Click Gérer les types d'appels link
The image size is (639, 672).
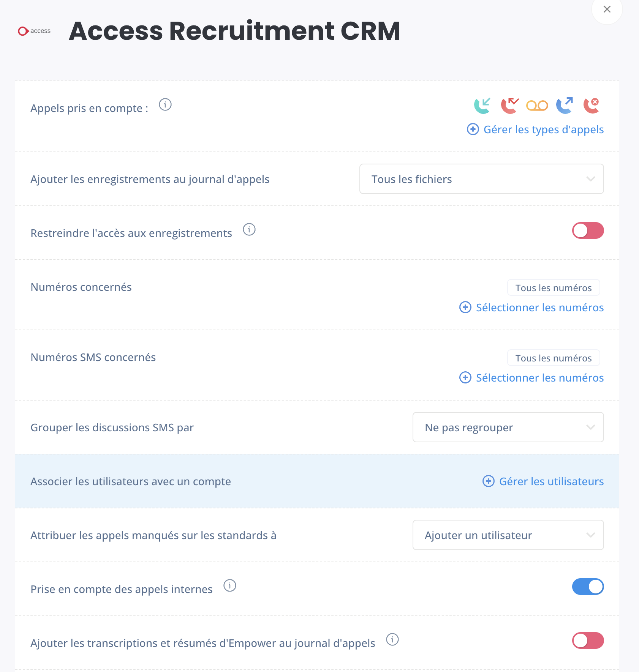point(535,129)
